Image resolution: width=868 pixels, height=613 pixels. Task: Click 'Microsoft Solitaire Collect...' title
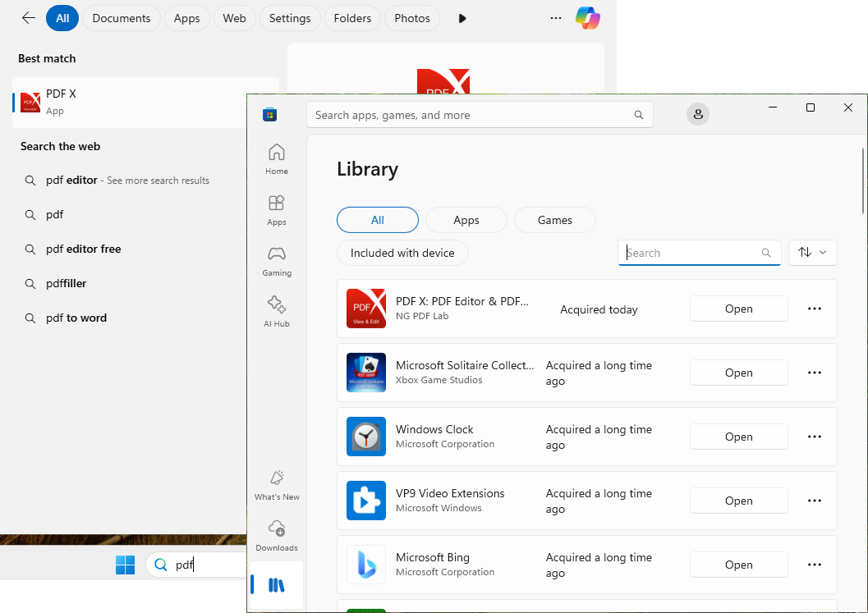(465, 366)
